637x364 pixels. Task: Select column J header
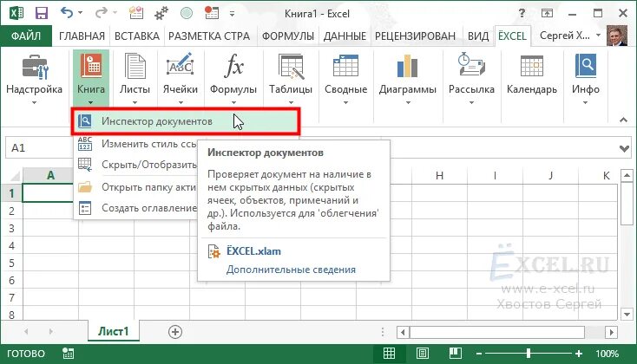tap(550, 175)
